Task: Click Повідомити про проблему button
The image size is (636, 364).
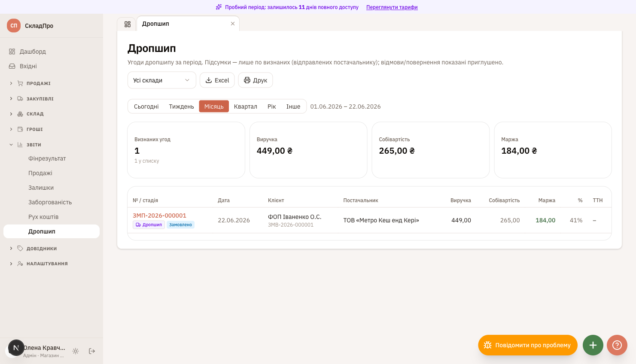Action: [x=528, y=345]
